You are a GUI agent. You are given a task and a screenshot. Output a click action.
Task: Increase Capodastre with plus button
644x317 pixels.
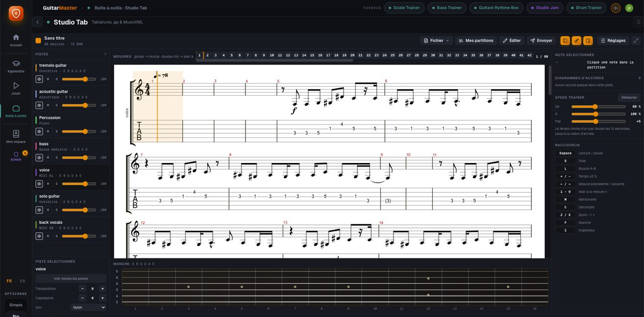tap(102, 298)
